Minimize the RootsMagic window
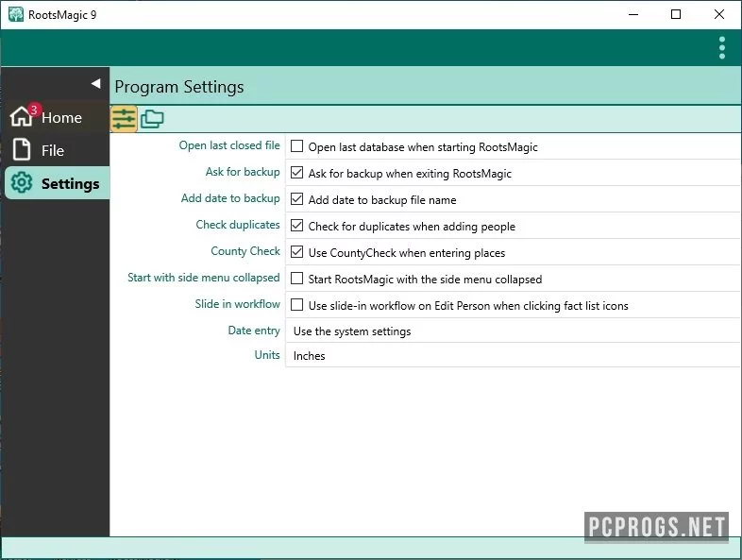Screen dimensions: 742x560 (633, 14)
